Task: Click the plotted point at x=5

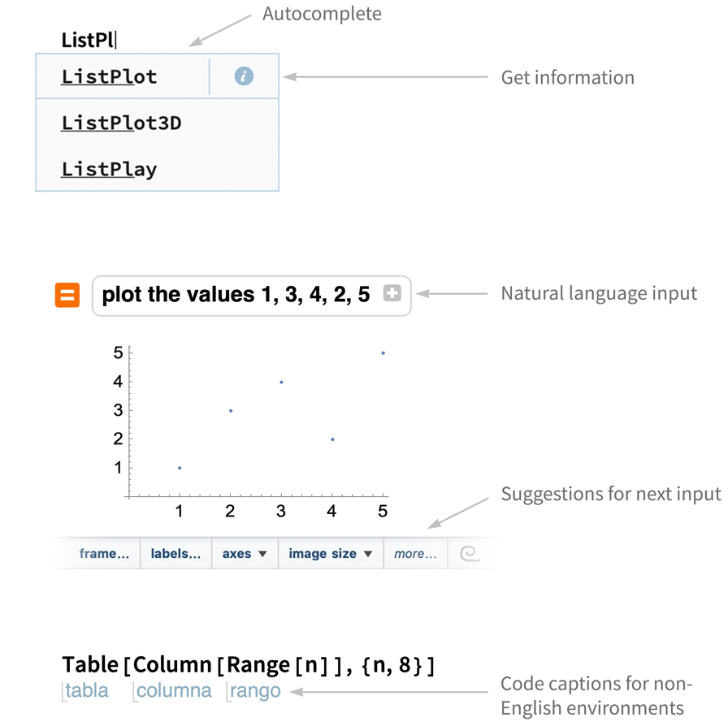Action: tap(383, 353)
